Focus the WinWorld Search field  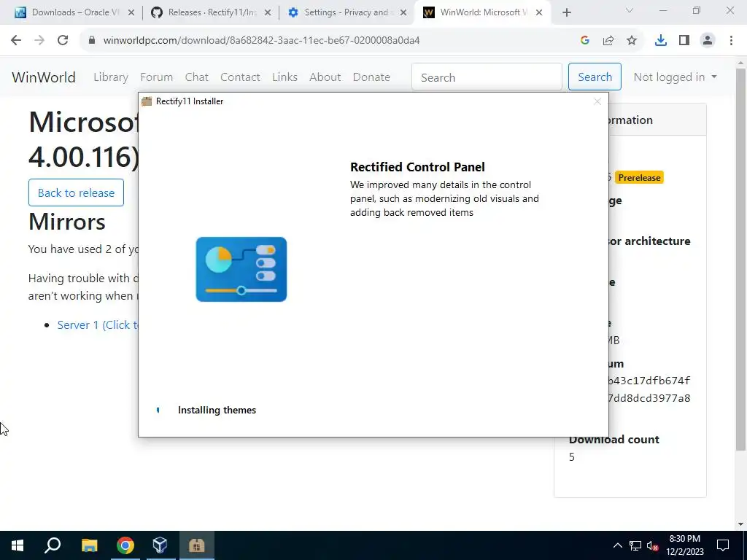click(487, 77)
